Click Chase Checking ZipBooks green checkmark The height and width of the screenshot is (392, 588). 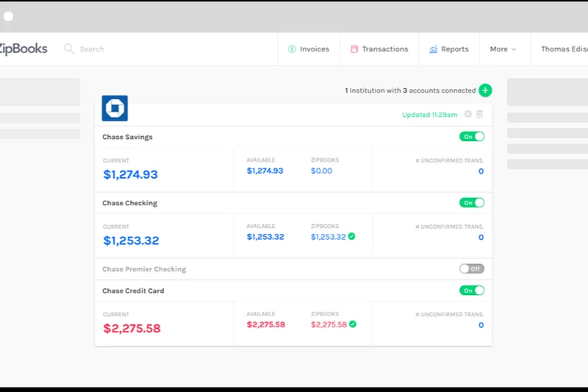tap(351, 236)
